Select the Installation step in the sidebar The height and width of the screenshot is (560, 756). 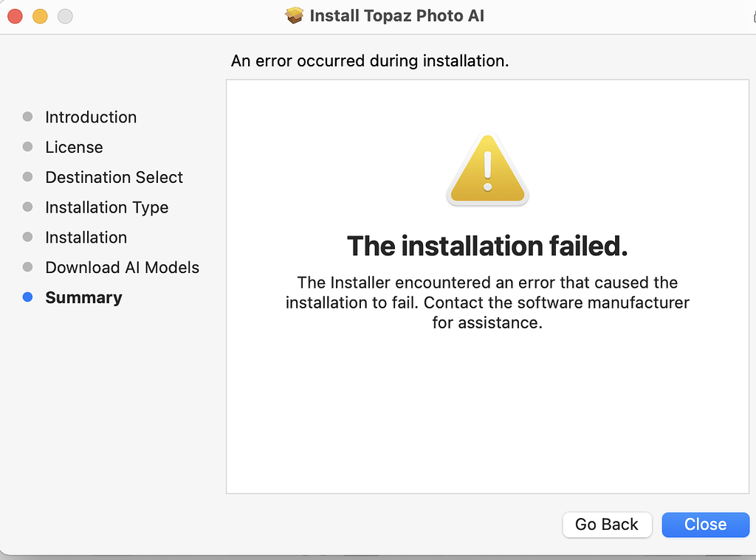coord(86,237)
